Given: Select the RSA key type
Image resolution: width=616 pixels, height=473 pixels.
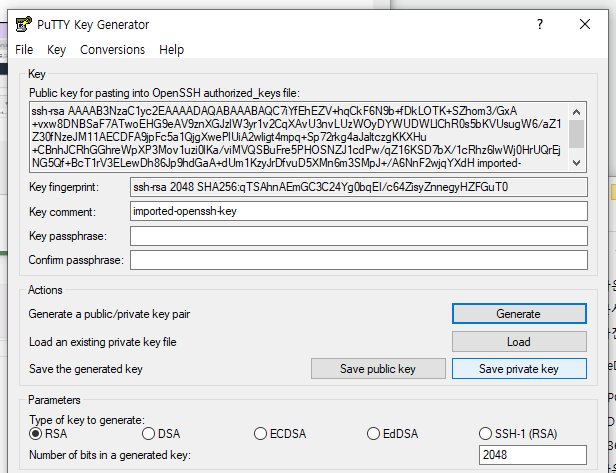Looking at the screenshot, I should (48, 434).
